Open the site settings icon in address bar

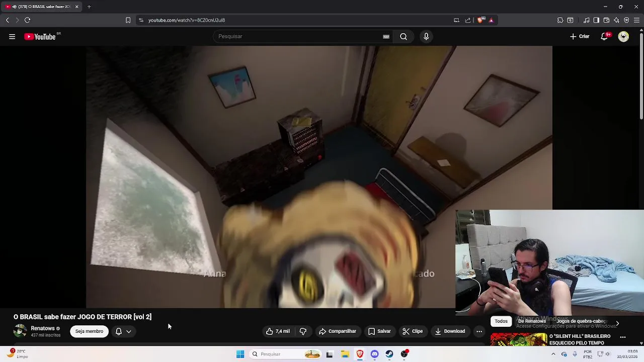(141, 20)
